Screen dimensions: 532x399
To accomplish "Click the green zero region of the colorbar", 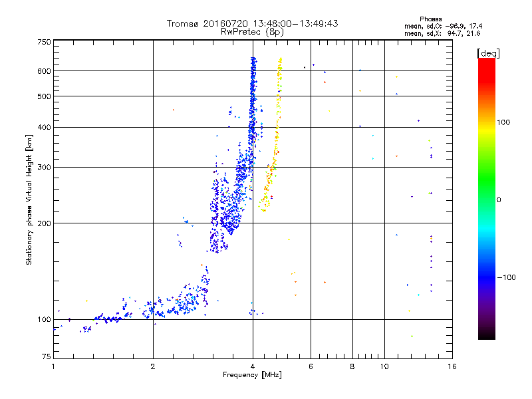I will [487, 199].
